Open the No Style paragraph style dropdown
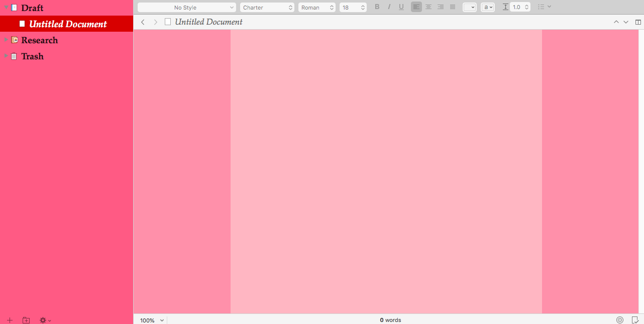644x324 pixels. pyautogui.click(x=187, y=7)
